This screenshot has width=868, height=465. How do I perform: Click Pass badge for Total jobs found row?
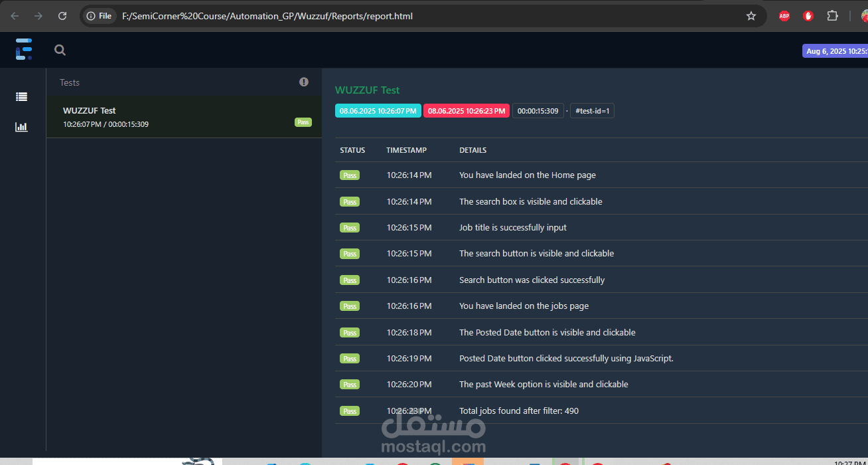350,411
